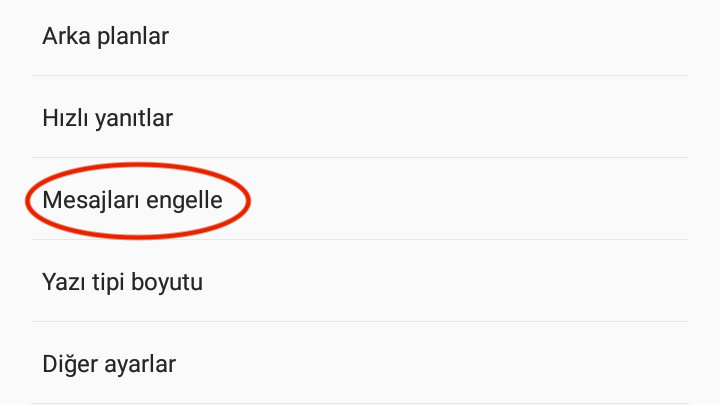The image size is (720, 405).
Task: Tap the 'Yazı tipi boyutu' text label
Action: pyautogui.click(x=122, y=282)
